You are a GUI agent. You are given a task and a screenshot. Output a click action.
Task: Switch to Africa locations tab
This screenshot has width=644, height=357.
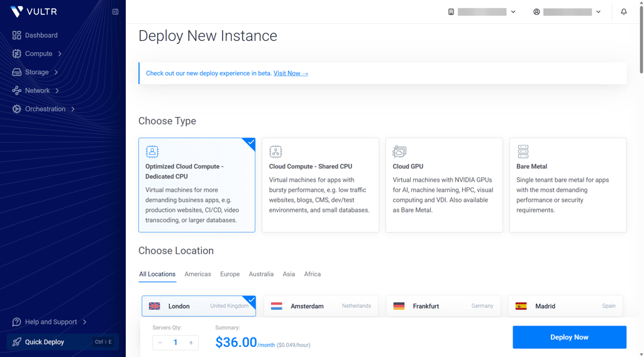313,274
